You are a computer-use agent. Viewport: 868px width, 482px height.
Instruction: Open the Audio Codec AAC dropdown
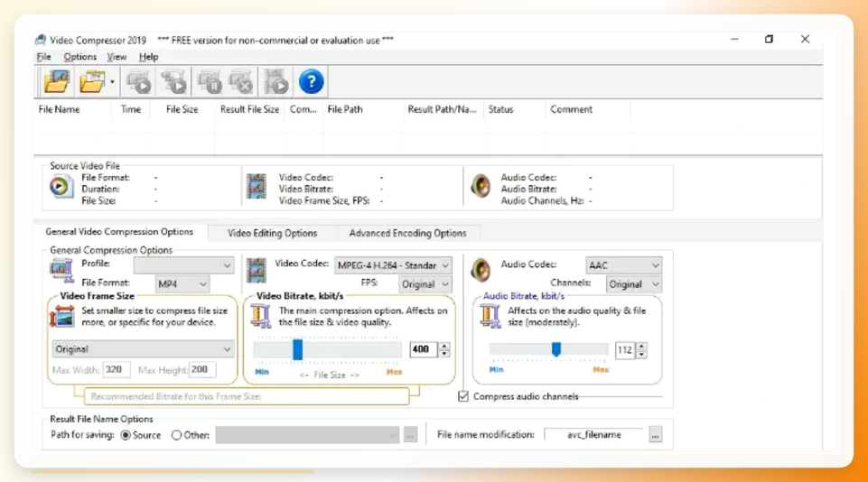[x=623, y=265]
